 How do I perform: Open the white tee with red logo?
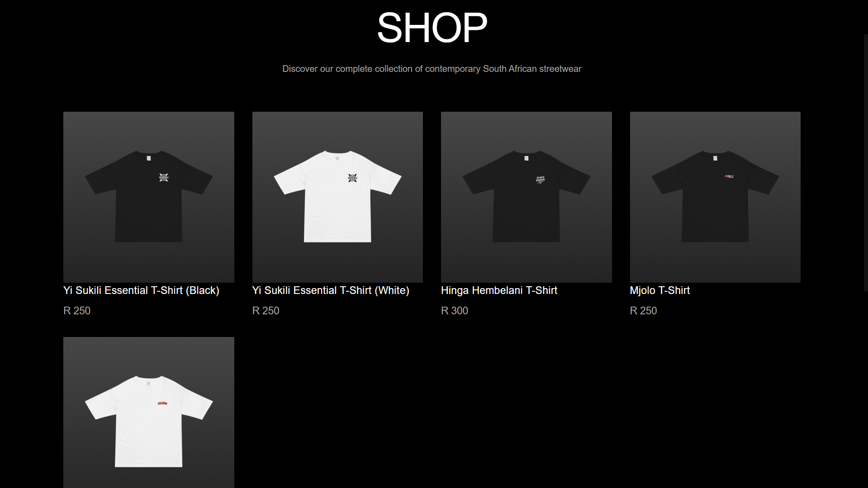[149, 412]
